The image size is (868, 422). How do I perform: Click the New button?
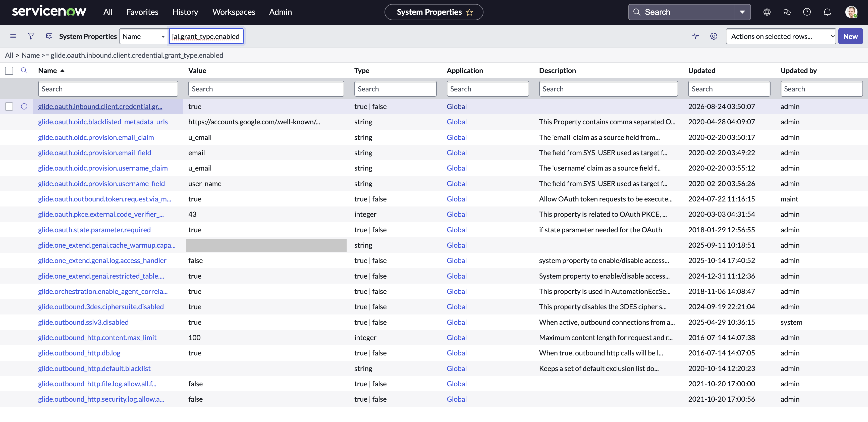coord(850,36)
